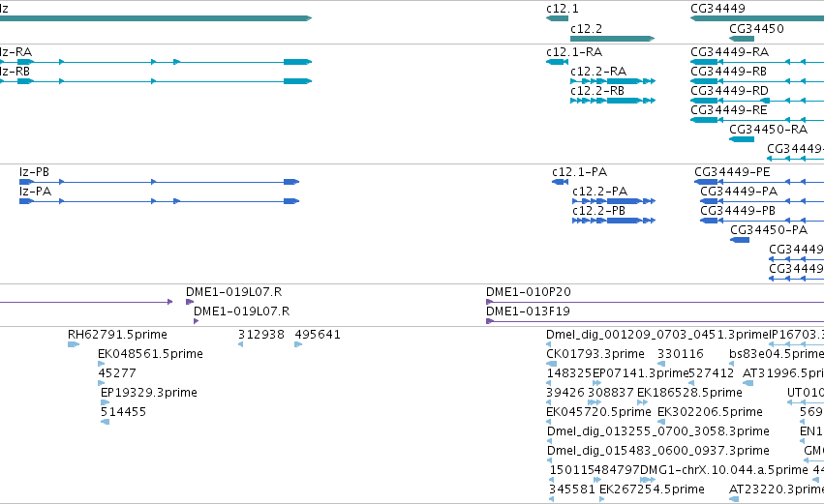Click feature 345581
This screenshot has width=824, height=504.
tap(551, 499)
